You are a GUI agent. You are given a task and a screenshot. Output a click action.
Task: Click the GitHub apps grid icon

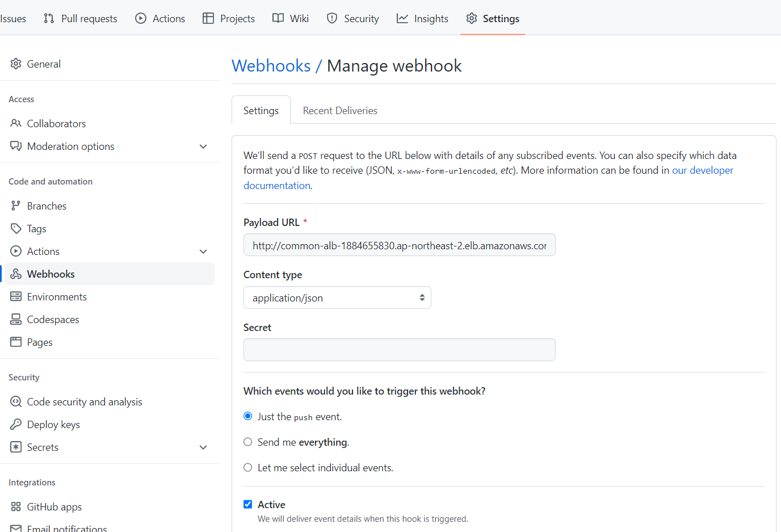click(x=16, y=506)
